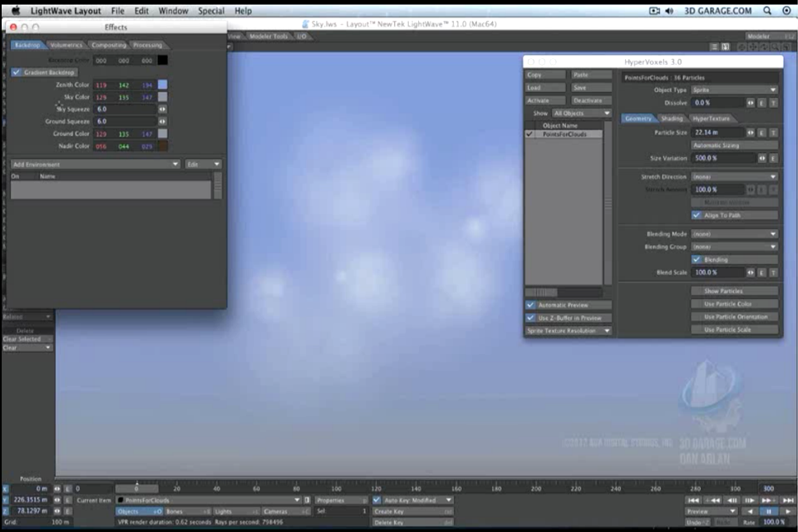This screenshot has width=798, height=532.
Task: Click the Sky Color swatch
Action: tap(162, 96)
